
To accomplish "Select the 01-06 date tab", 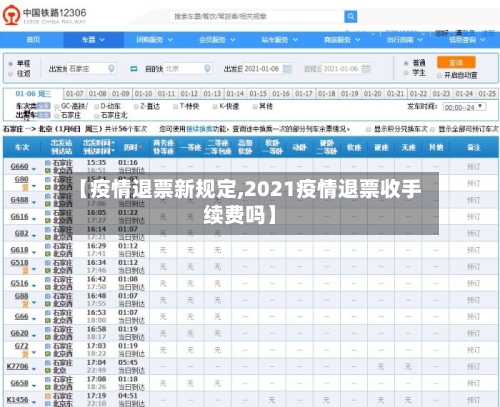I will (33, 94).
